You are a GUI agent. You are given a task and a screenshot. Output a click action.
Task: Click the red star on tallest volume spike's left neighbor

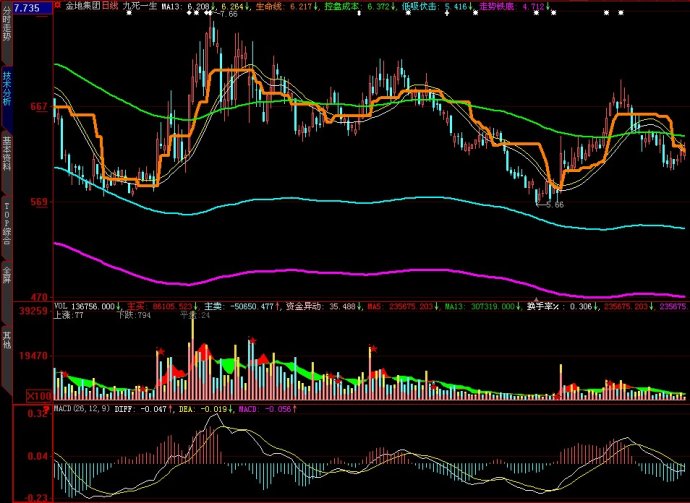(x=161, y=351)
